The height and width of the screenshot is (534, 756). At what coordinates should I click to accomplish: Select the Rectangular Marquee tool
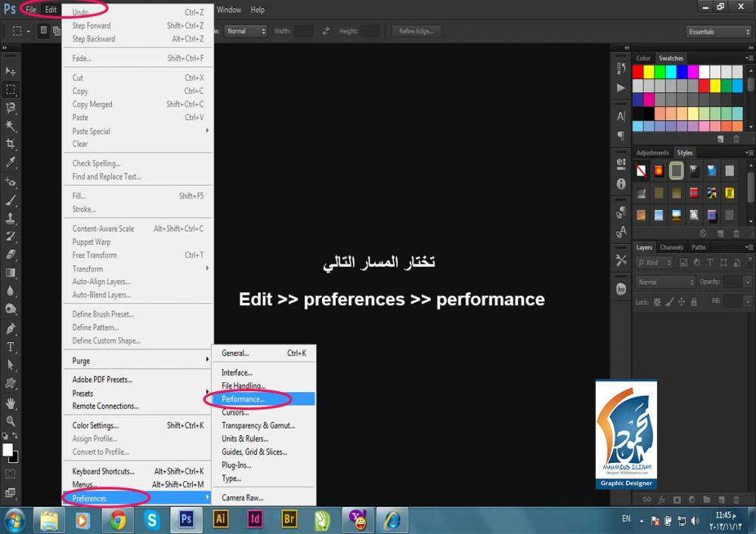click(x=10, y=90)
